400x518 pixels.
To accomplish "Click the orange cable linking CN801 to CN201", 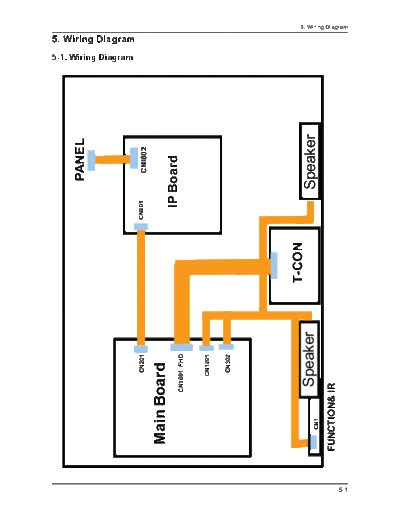I will coord(141,288).
